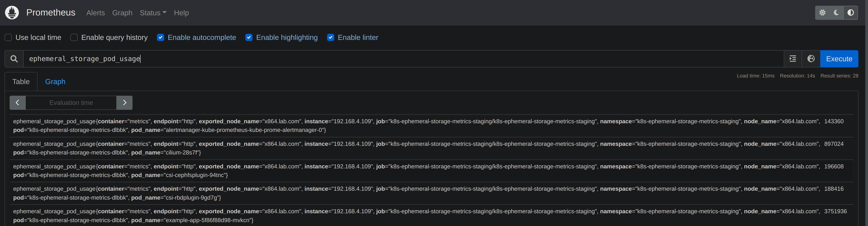Select the csi-cephfsplugin-94tnc result row
Viewport: 868px width, 226px height.
pos(431,171)
